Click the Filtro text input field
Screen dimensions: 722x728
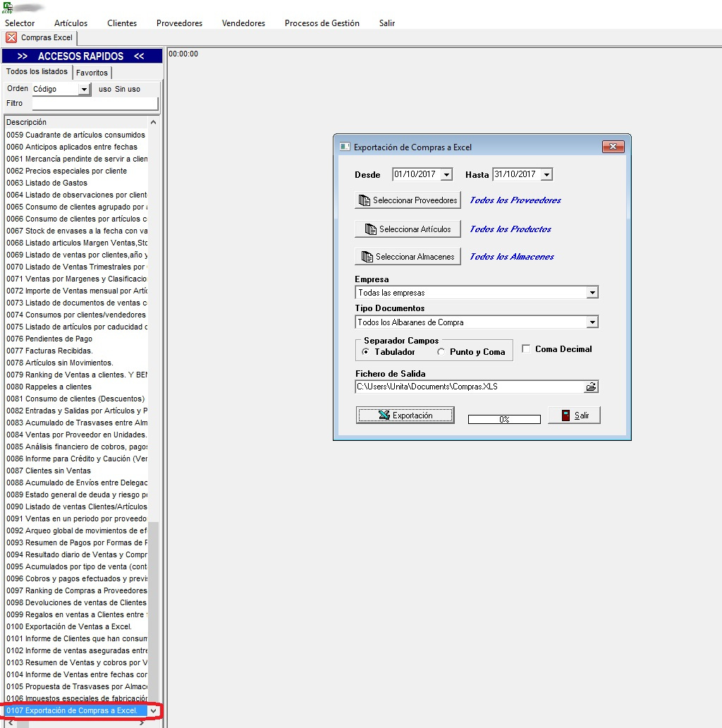click(95, 104)
